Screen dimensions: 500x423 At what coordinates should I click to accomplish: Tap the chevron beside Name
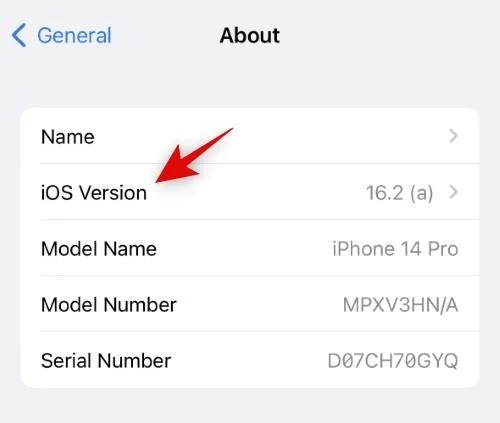[453, 136]
